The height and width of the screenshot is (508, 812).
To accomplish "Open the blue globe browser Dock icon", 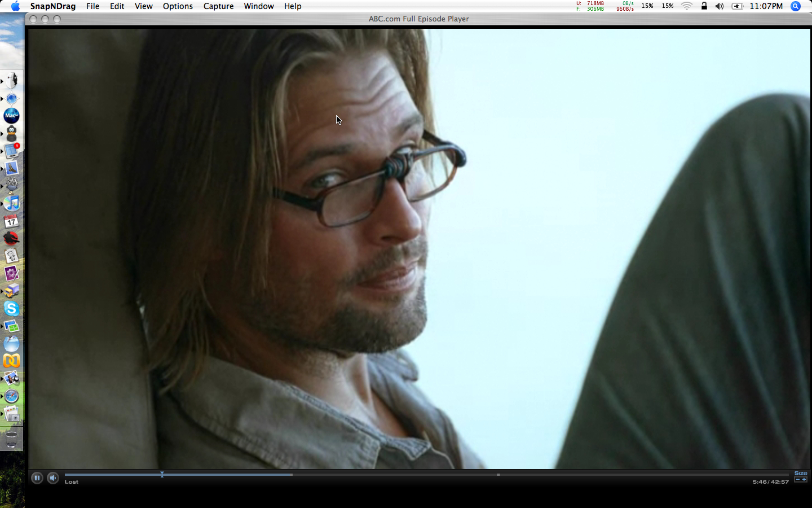I will click(x=11, y=99).
